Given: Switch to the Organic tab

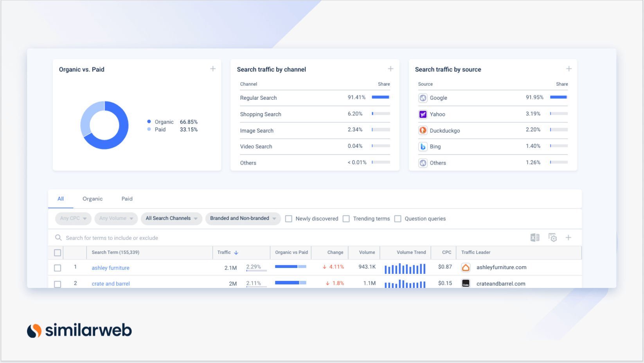Looking at the screenshot, I should pos(92,199).
